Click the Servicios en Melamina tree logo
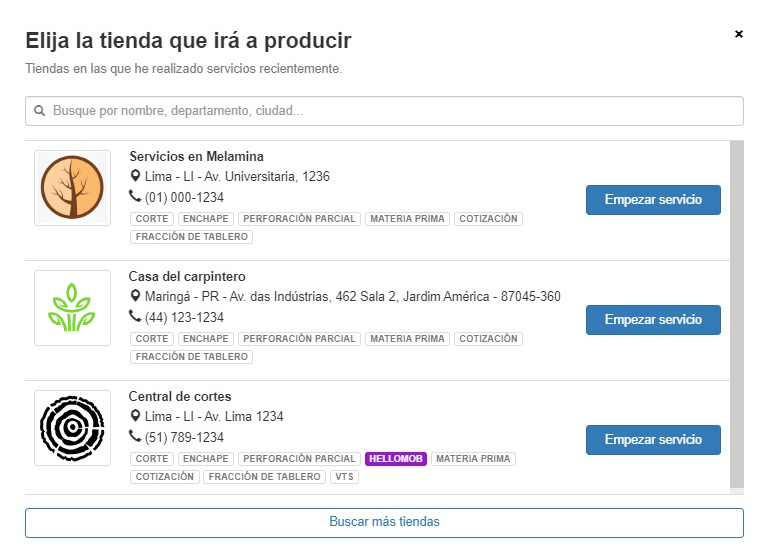769x559 pixels. point(72,188)
